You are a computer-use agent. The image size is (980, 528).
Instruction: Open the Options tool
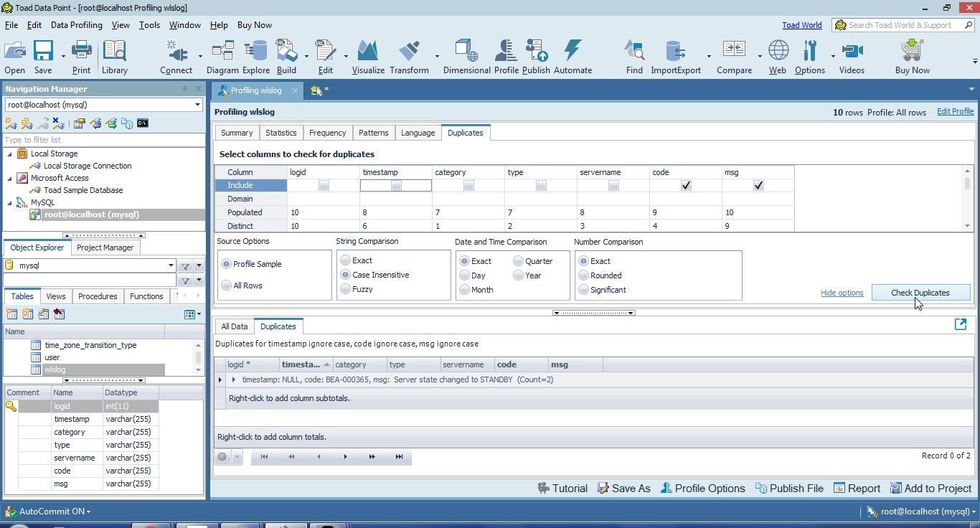click(x=810, y=57)
